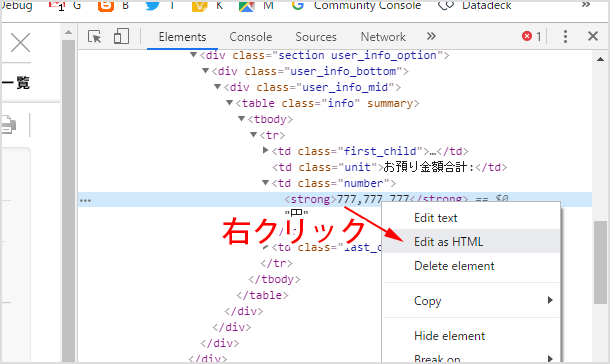Collapse the user_info_bottom div node
This screenshot has height=364, width=610.
(205, 71)
